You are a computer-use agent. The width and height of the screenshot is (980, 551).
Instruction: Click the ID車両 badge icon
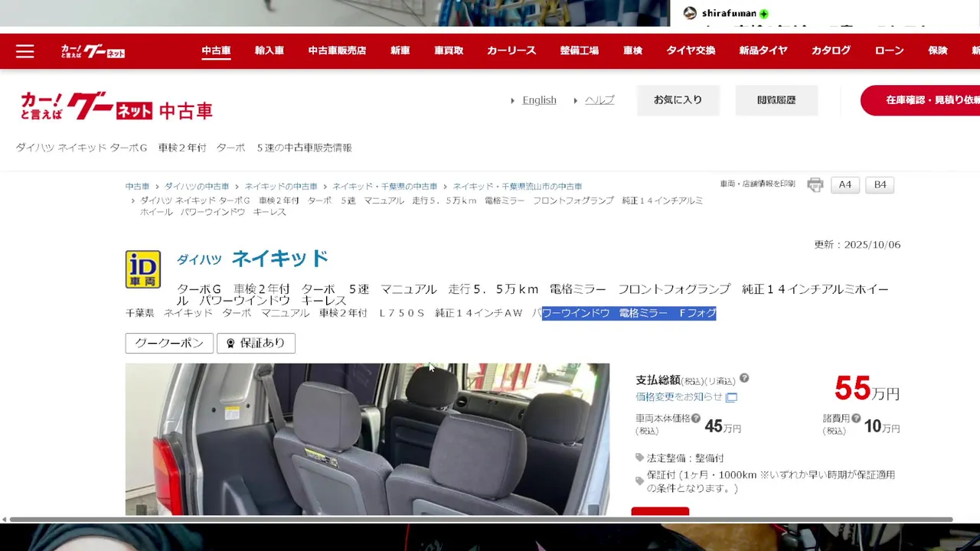click(x=143, y=269)
